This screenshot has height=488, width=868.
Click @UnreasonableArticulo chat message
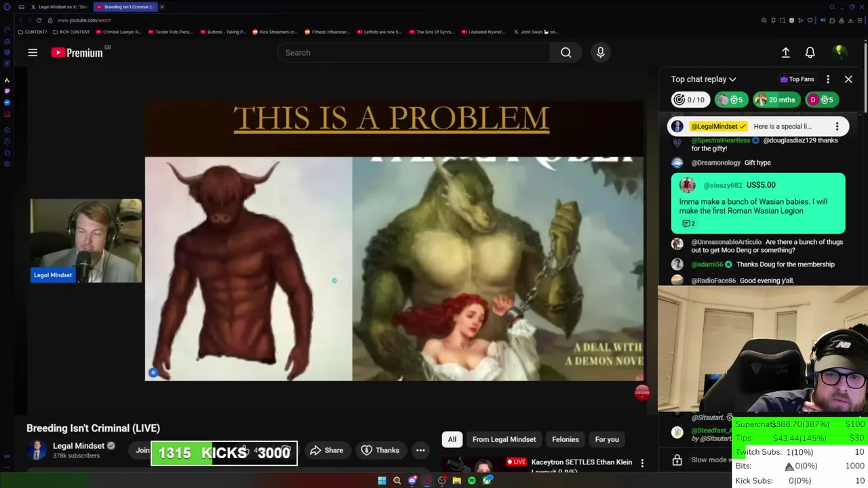pyautogui.click(x=758, y=246)
